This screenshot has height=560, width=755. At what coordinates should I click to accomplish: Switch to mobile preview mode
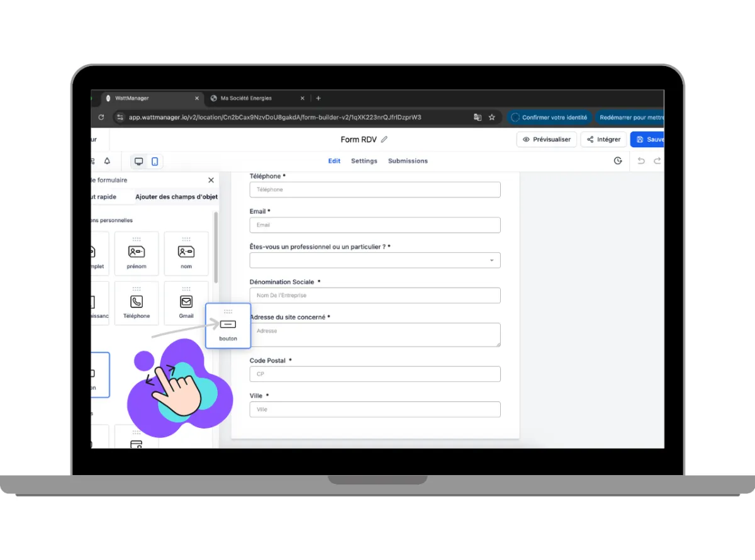[x=154, y=162]
